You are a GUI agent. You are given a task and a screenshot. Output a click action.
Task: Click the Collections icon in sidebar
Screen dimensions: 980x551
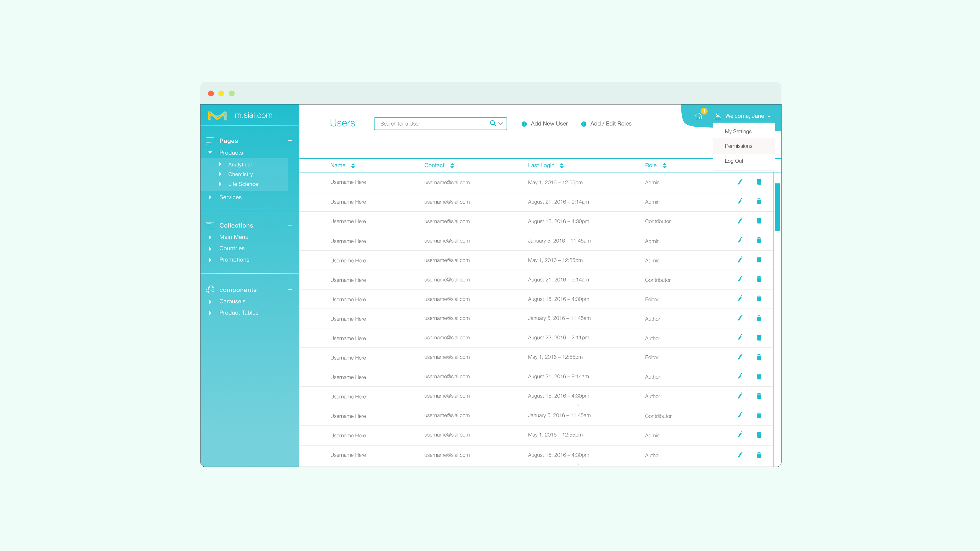point(210,226)
